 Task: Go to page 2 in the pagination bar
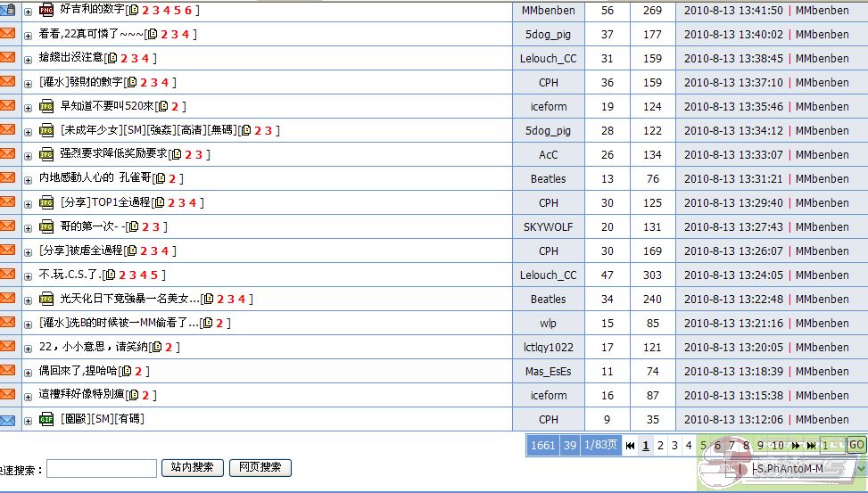660,446
